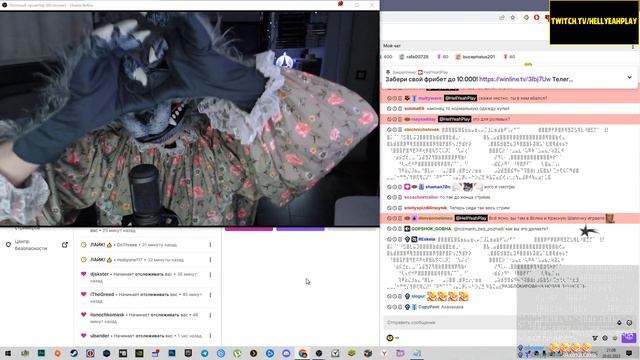Screen dimensions: 640x360
Task: Open options for djskster follow activity
Action: click(x=211, y=275)
